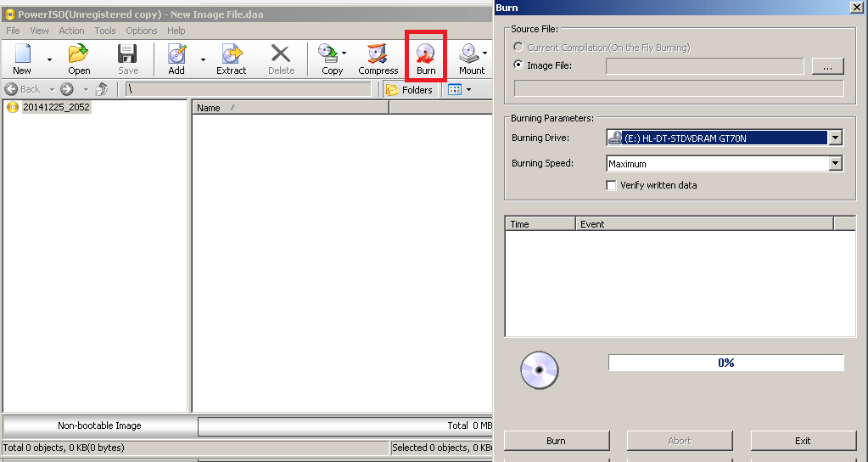Click the Copy disc toolbar icon
This screenshot has height=462, width=868.
[328, 54]
